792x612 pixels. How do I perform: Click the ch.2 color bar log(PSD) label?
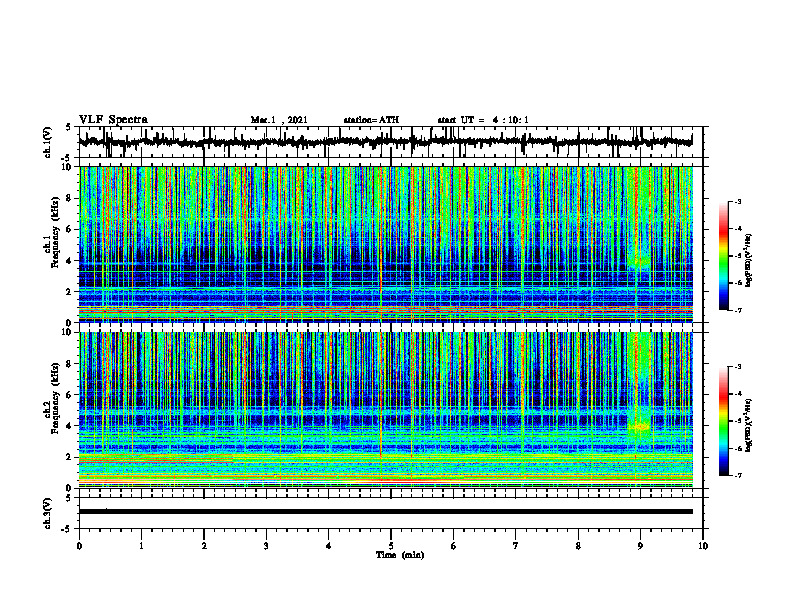click(x=749, y=425)
